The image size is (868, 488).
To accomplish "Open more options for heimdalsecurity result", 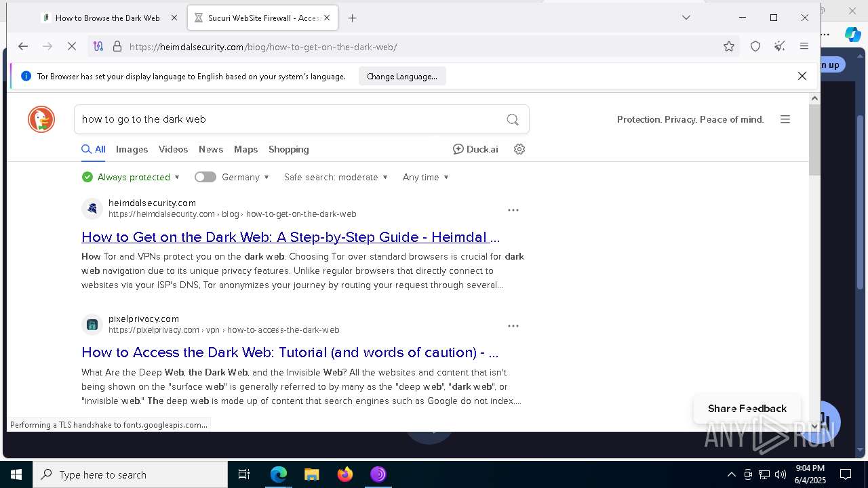I will (513, 210).
